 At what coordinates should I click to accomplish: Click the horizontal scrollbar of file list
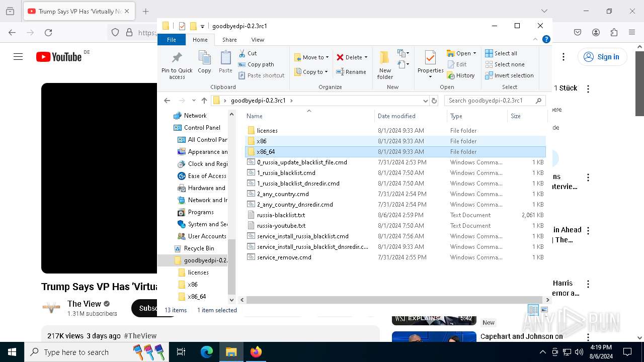pyautogui.click(x=394, y=300)
